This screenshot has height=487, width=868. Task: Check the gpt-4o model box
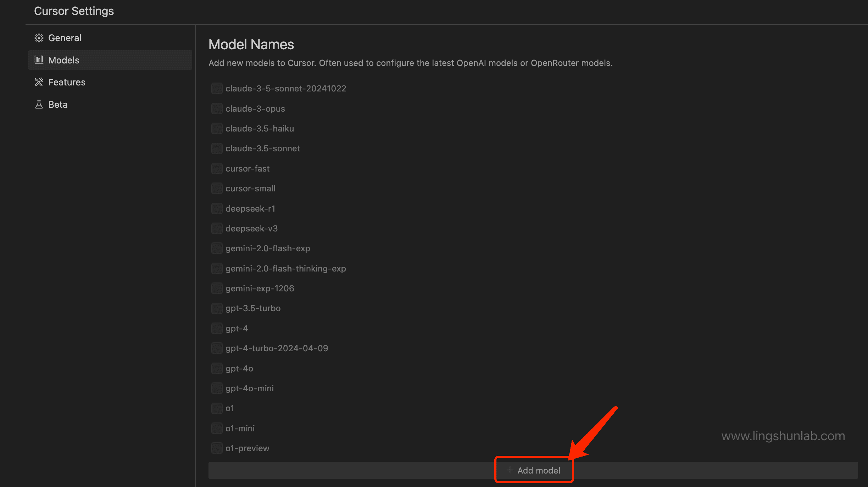click(217, 368)
